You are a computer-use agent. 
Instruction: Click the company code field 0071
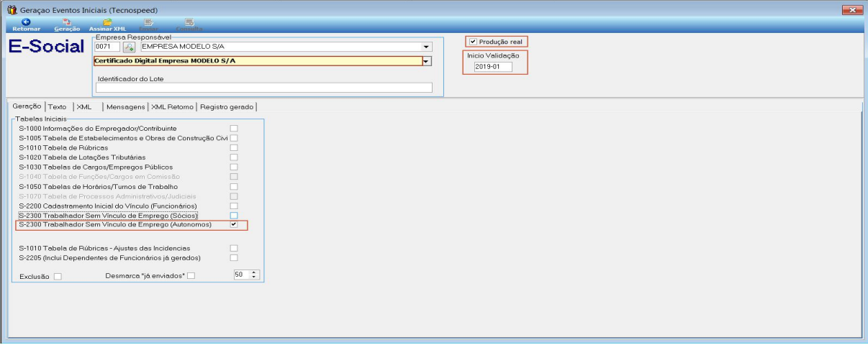coord(107,47)
